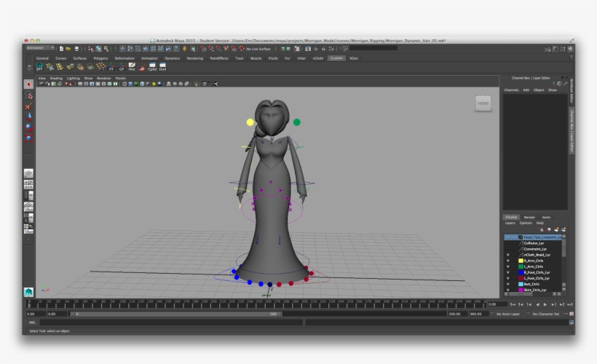Go to start of playback range
The height and width of the screenshot is (364, 597).
pyautogui.click(x=513, y=304)
